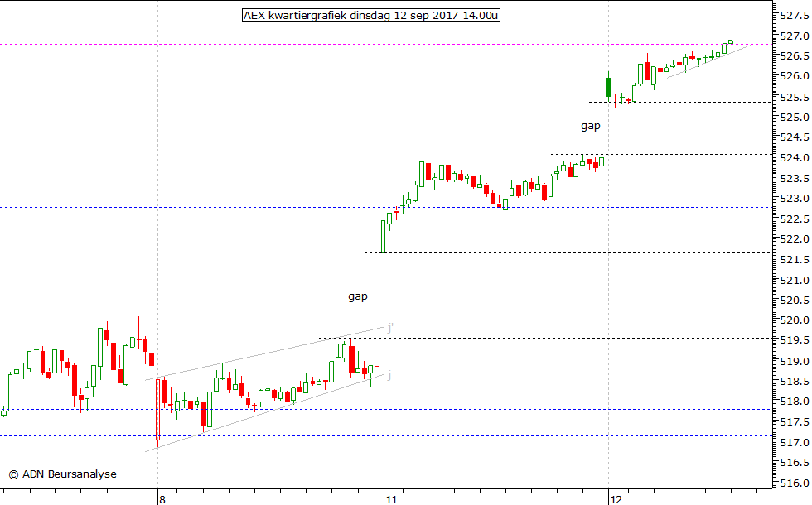Click the date label '11' on the time axis
The width and height of the screenshot is (812, 505).
pyautogui.click(x=391, y=499)
